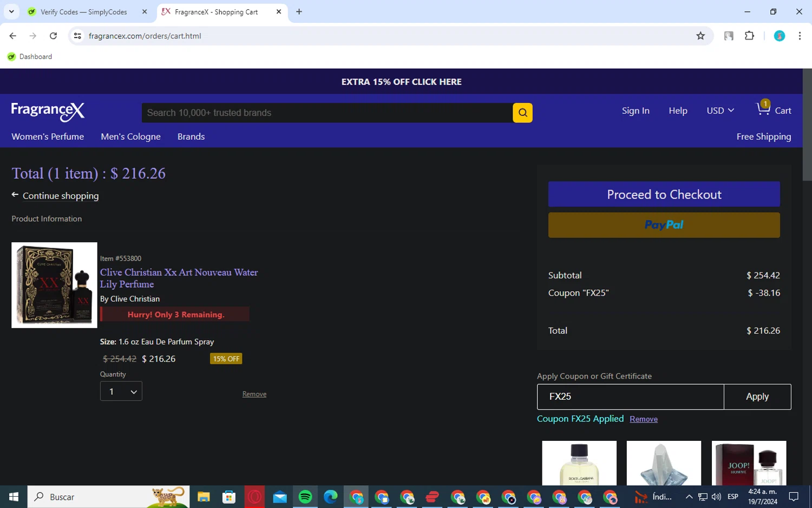Apply the coupon code

pos(757,396)
